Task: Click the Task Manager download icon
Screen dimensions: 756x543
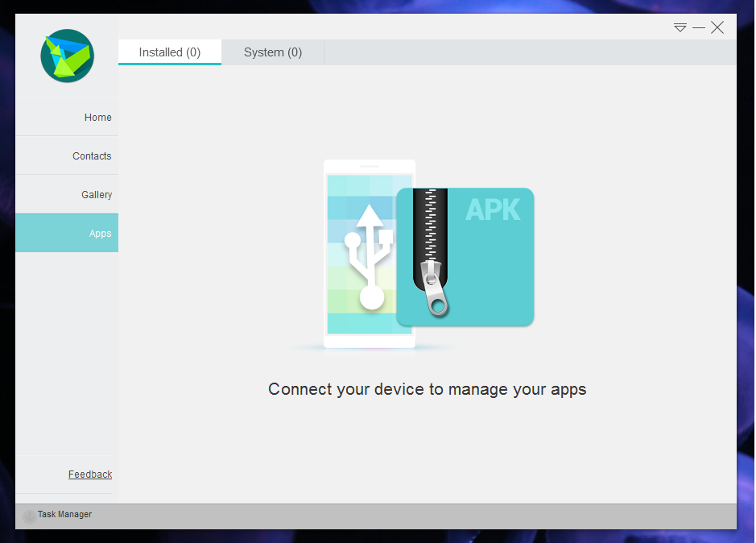Action: coord(30,516)
